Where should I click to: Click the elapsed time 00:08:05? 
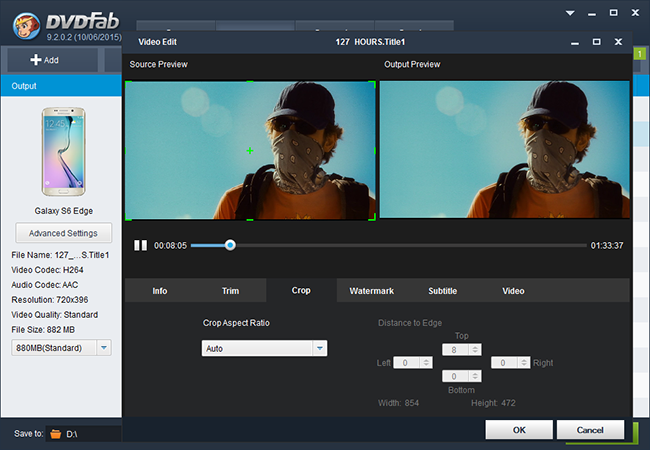pos(170,246)
